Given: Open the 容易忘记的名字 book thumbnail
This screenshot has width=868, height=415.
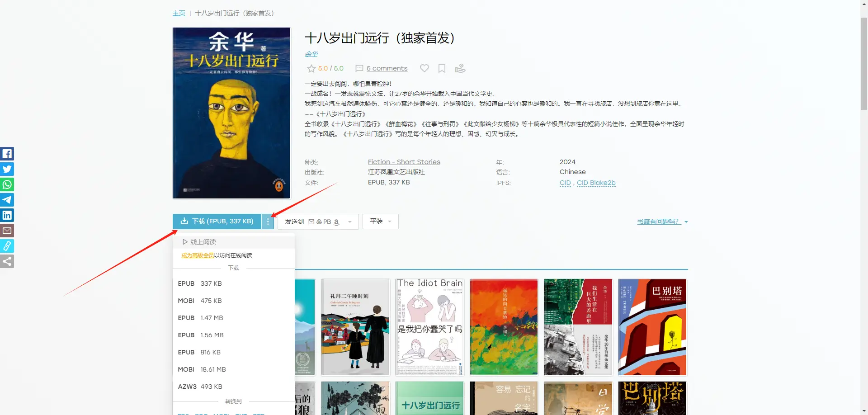Looking at the screenshot, I should click(504, 398).
